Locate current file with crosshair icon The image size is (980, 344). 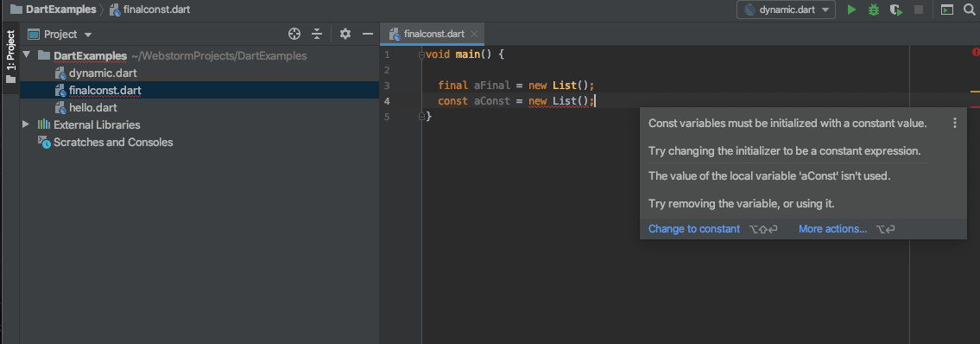294,34
